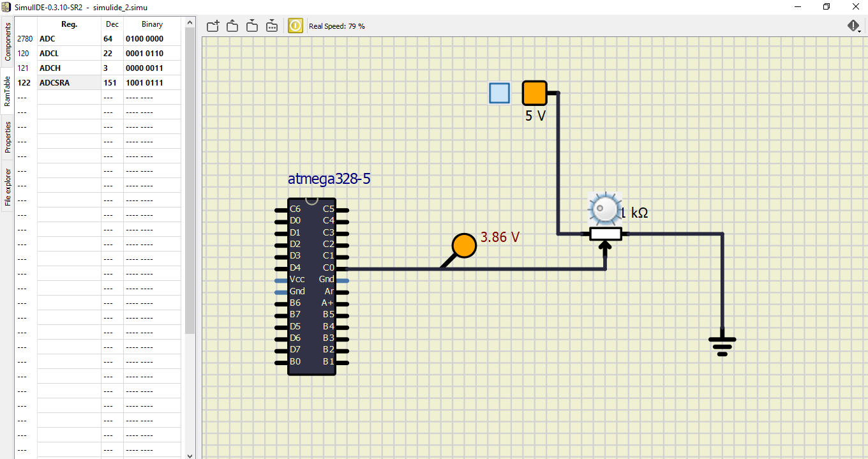Click the RAM table scrollbar up arrow
The image size is (868, 459).
pyautogui.click(x=190, y=22)
